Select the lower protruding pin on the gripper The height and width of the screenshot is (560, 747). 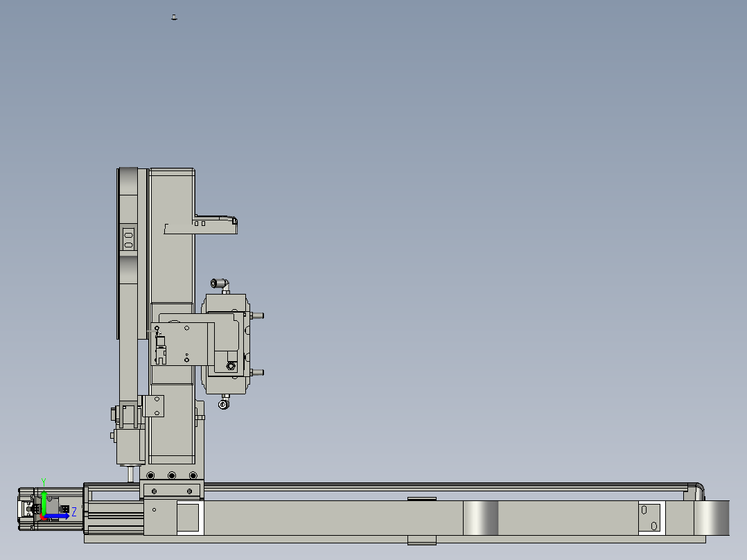(257, 373)
